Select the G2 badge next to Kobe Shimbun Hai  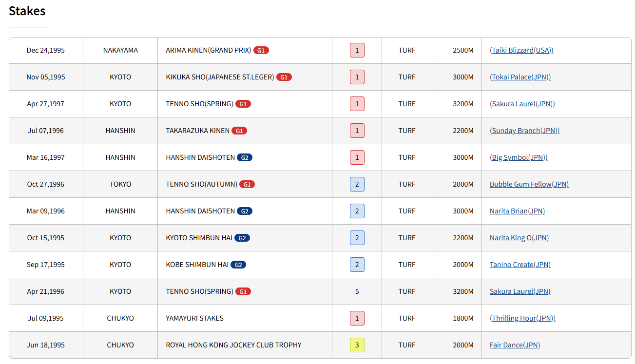[238, 265]
